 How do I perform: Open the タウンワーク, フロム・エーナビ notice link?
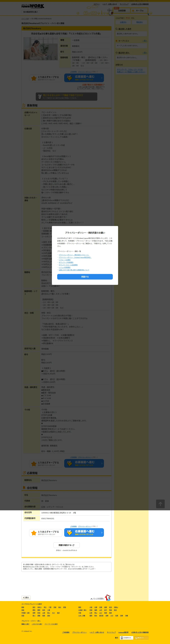131,70
